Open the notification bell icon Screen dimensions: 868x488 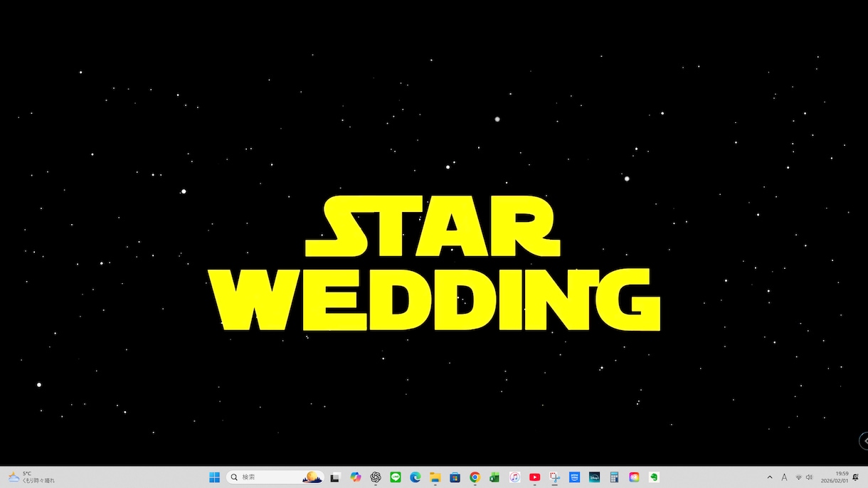point(855,477)
